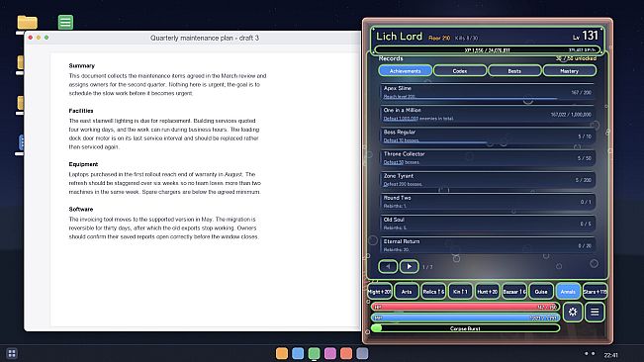644x362 pixels.
Task: Select the Boss Regular achievement row
Action: click(x=487, y=136)
